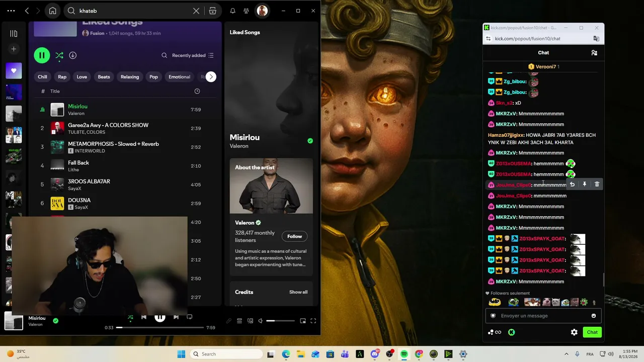
Task: Click the Spotify search field containing khateb
Action: click(133, 11)
